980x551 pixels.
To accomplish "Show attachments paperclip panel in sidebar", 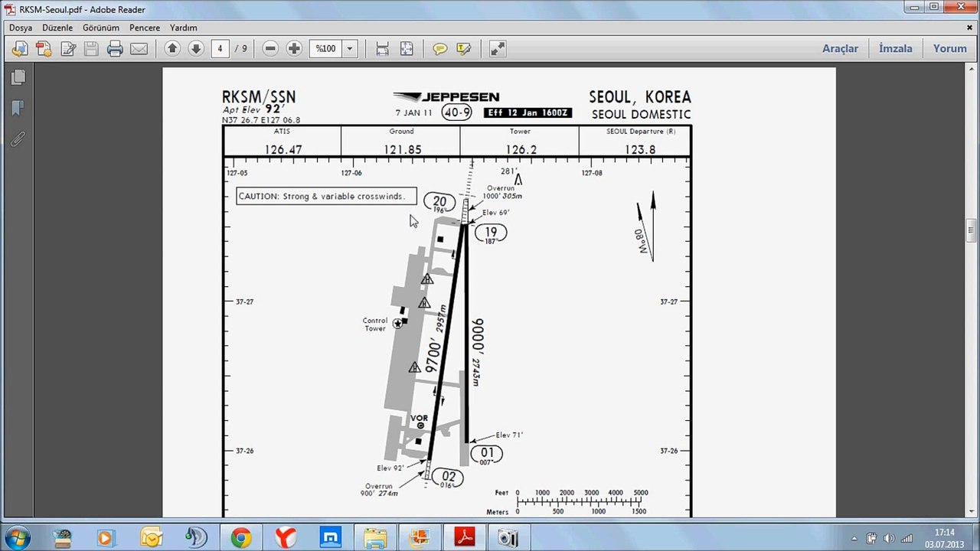I will tap(18, 139).
